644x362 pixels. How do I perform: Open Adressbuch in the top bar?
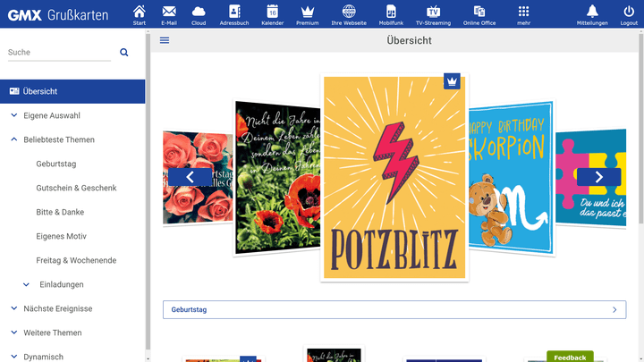tap(234, 12)
